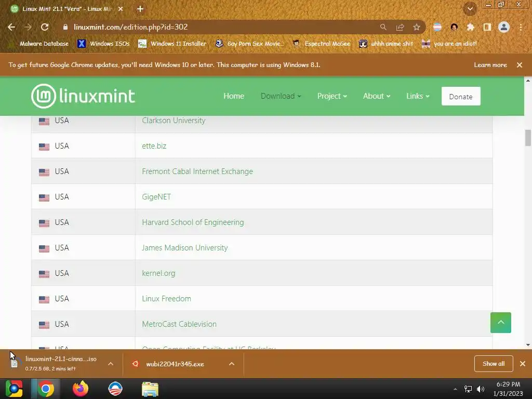The image size is (532, 399).
Task: Click the Donate button
Action: tap(461, 96)
